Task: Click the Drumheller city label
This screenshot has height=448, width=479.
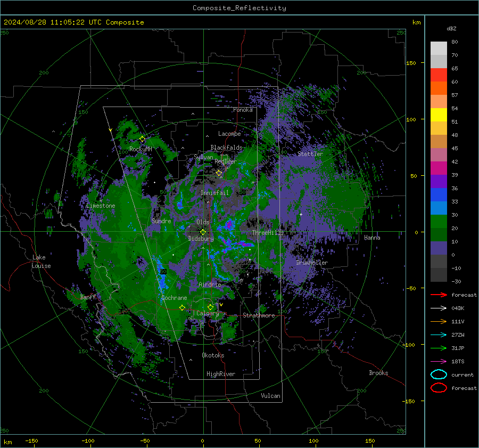Action: 312,263
